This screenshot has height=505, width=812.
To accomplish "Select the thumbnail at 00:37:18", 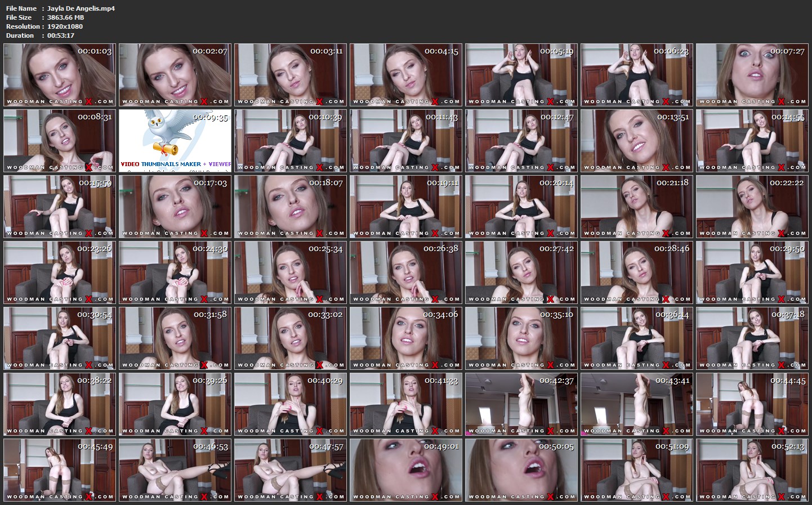I will 752,338.
